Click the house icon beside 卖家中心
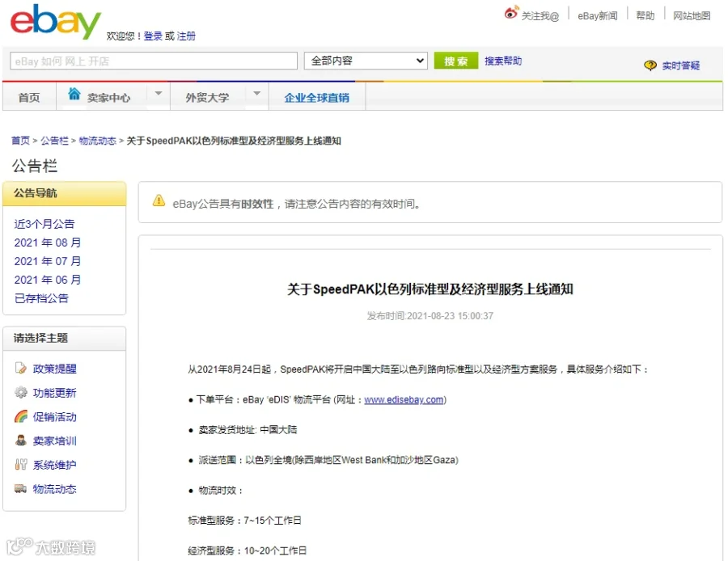 click(x=74, y=94)
